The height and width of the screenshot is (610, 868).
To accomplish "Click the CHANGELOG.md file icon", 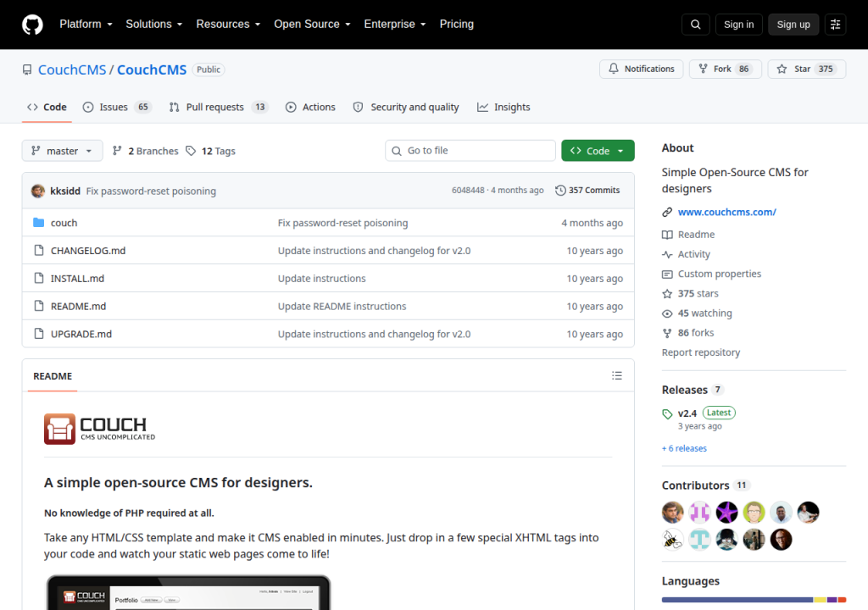I will click(x=39, y=250).
